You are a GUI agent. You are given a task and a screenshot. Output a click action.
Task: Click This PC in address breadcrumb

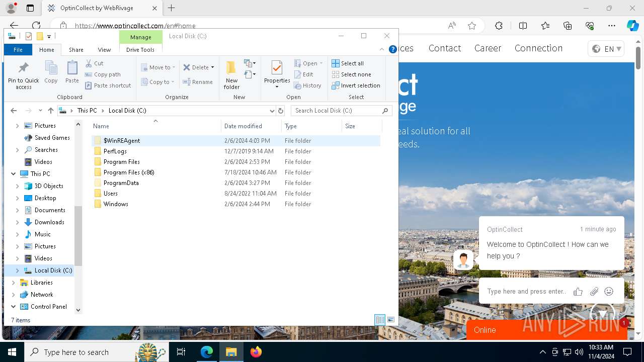tap(87, 111)
